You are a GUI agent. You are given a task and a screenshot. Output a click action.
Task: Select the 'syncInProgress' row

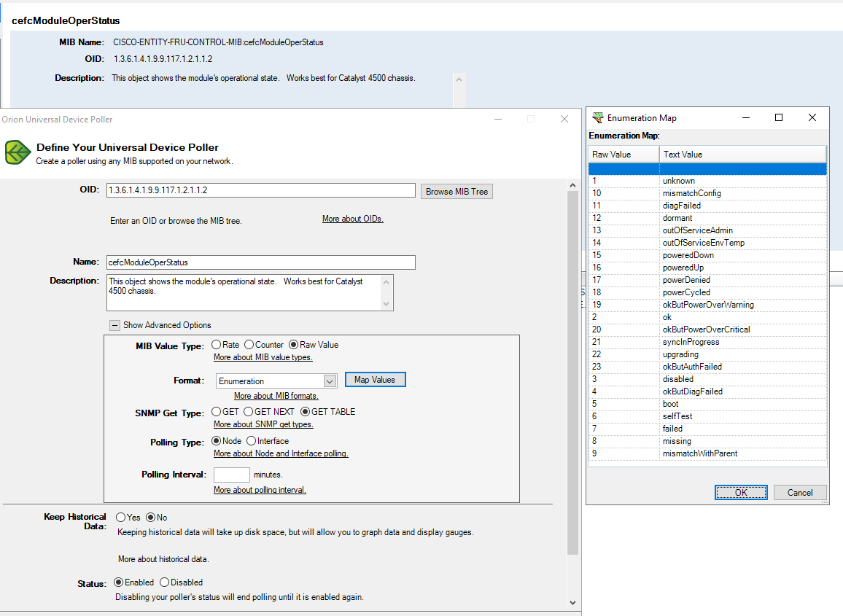(x=707, y=341)
